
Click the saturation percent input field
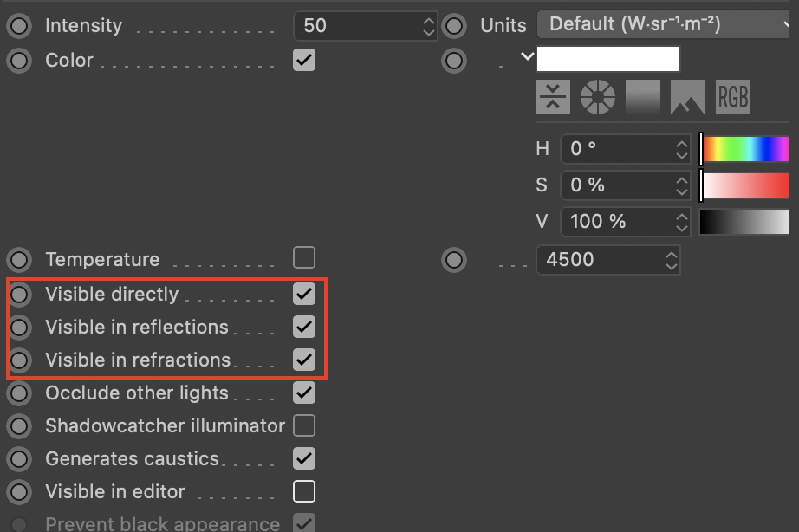click(615, 185)
